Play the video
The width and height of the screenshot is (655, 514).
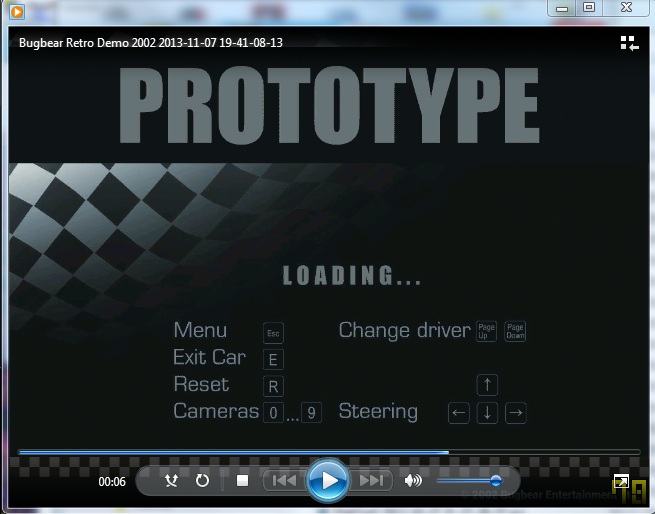328,481
